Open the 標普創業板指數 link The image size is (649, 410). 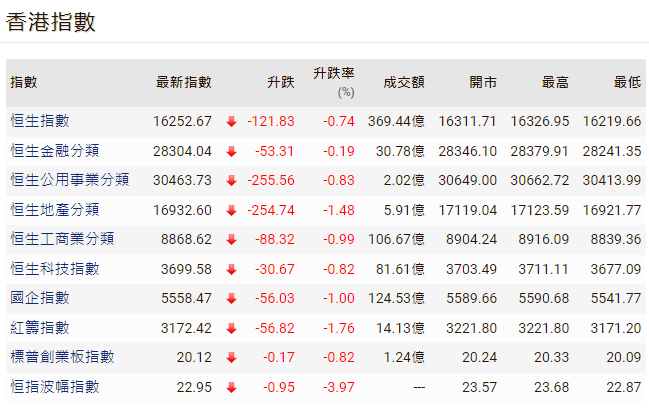click(62, 357)
